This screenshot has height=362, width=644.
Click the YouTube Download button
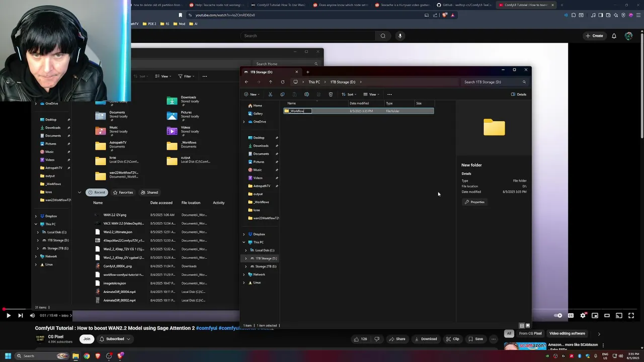pos(426,339)
